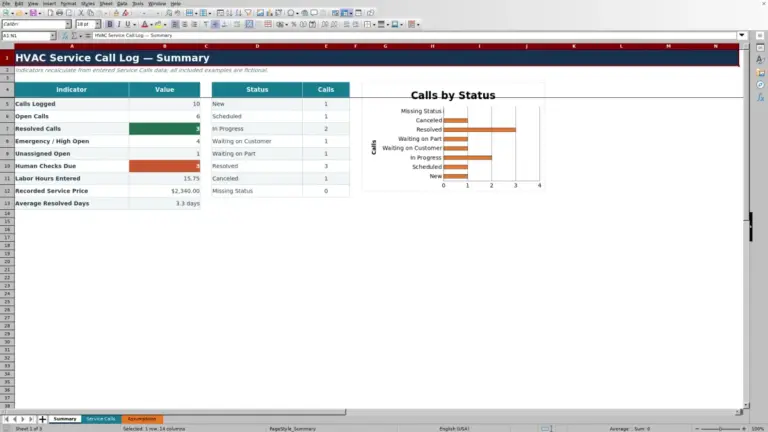Open the sidebar Styles panel icon
The height and width of the screenshot is (432, 768).
pyautogui.click(x=760, y=60)
